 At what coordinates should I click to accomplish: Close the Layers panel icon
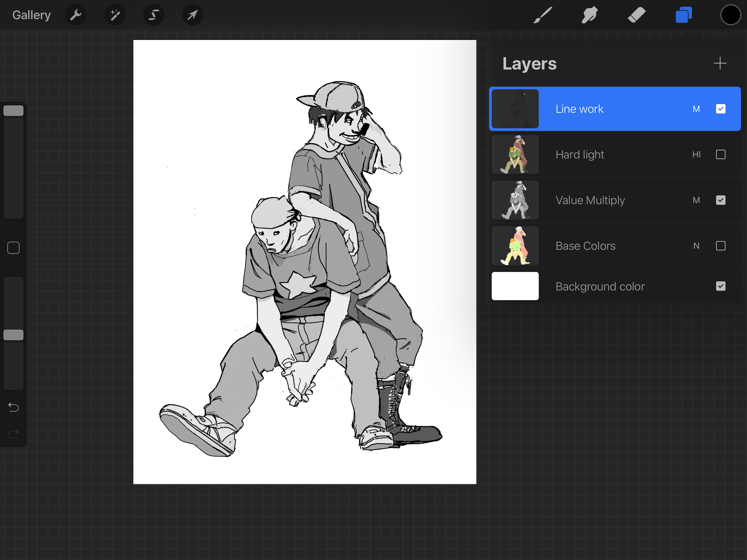684,15
